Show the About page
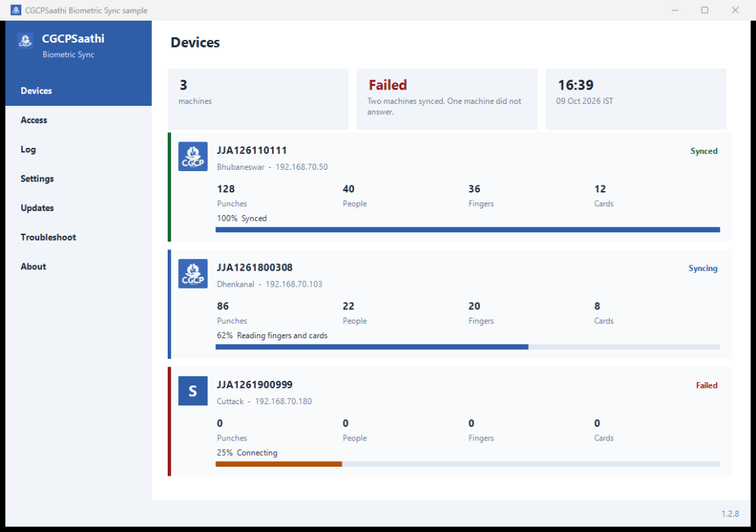756x532 pixels. click(x=78, y=267)
